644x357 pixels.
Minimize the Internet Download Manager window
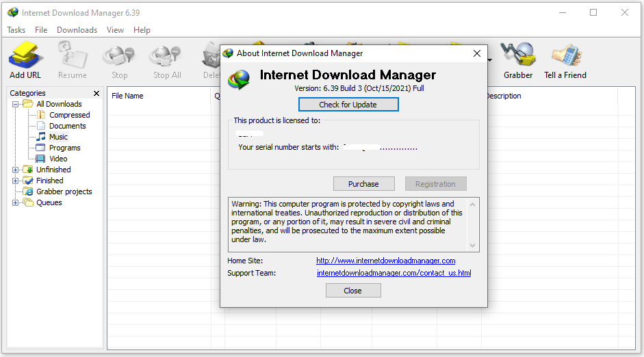pos(563,13)
